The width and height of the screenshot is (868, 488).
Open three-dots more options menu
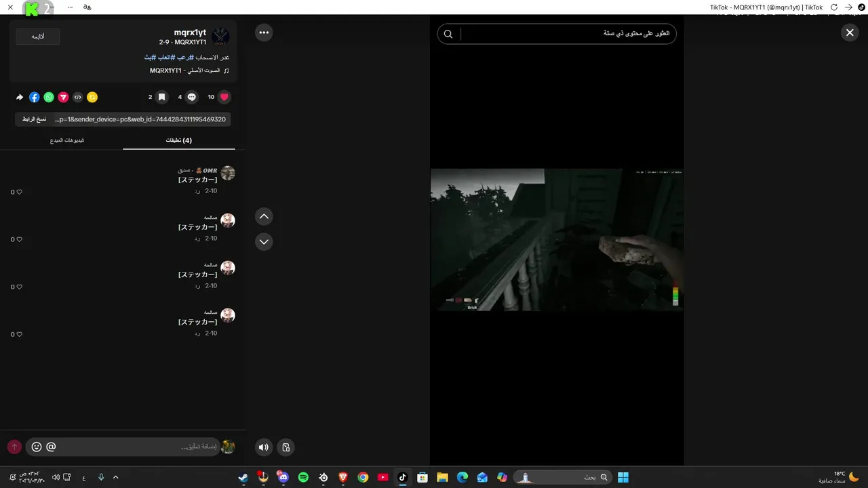pyautogui.click(x=264, y=33)
